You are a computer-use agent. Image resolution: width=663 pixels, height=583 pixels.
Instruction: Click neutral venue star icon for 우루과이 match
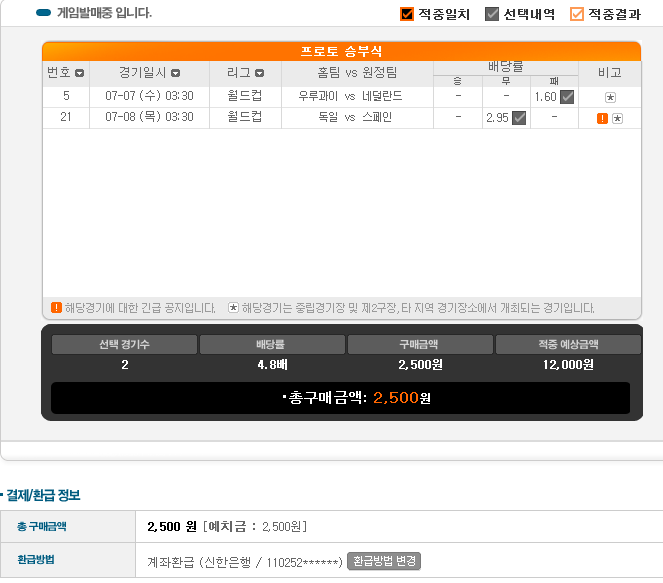610,98
